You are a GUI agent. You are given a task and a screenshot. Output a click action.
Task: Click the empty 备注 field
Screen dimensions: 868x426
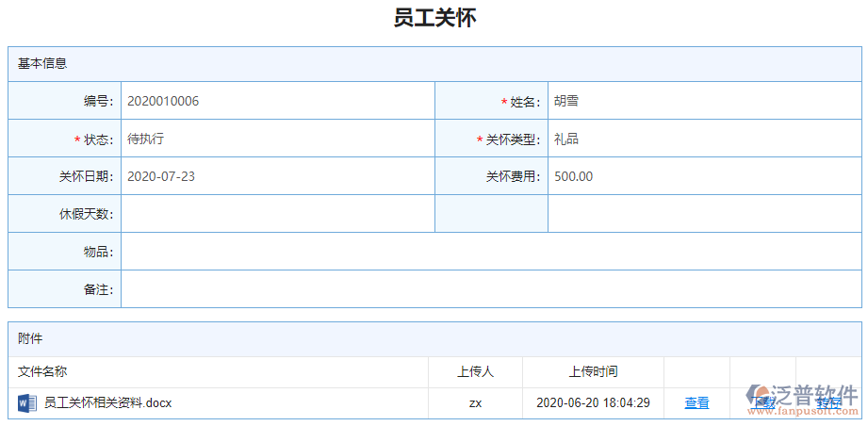(490, 289)
